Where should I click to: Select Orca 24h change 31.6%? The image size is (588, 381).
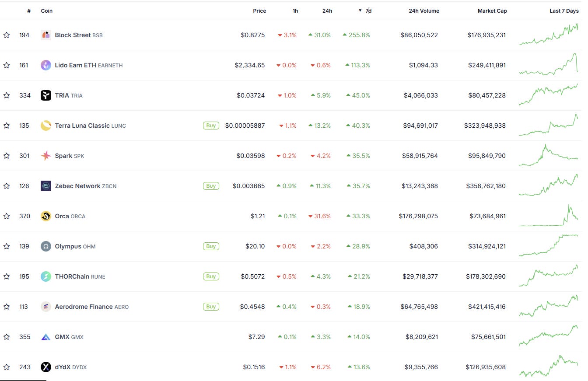(319, 216)
